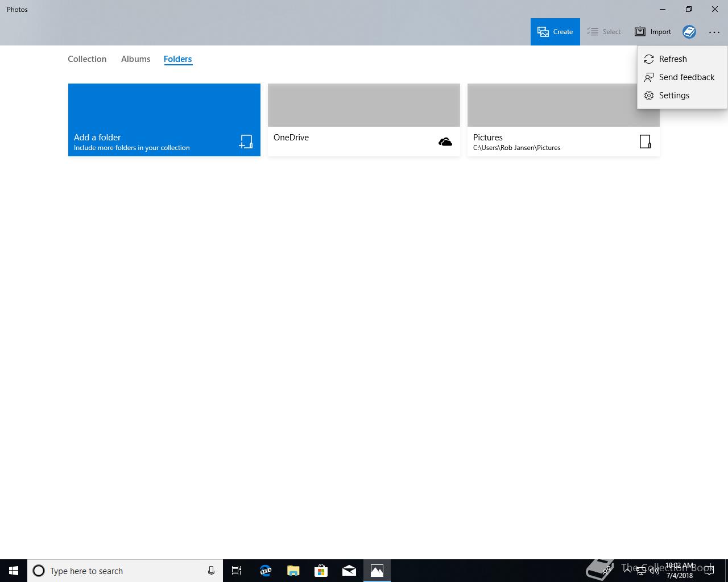The height and width of the screenshot is (582, 728).
Task: Open the Pictures folder tile
Action: 564,120
